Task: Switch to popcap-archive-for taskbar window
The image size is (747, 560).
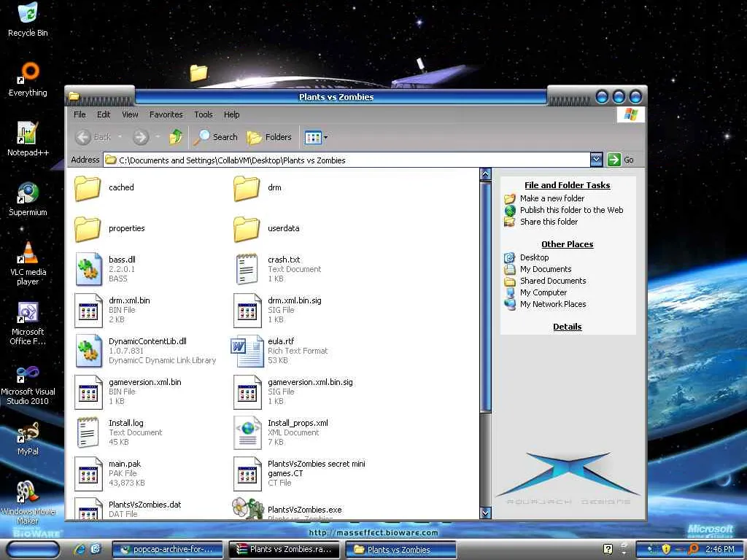Action: (167, 549)
